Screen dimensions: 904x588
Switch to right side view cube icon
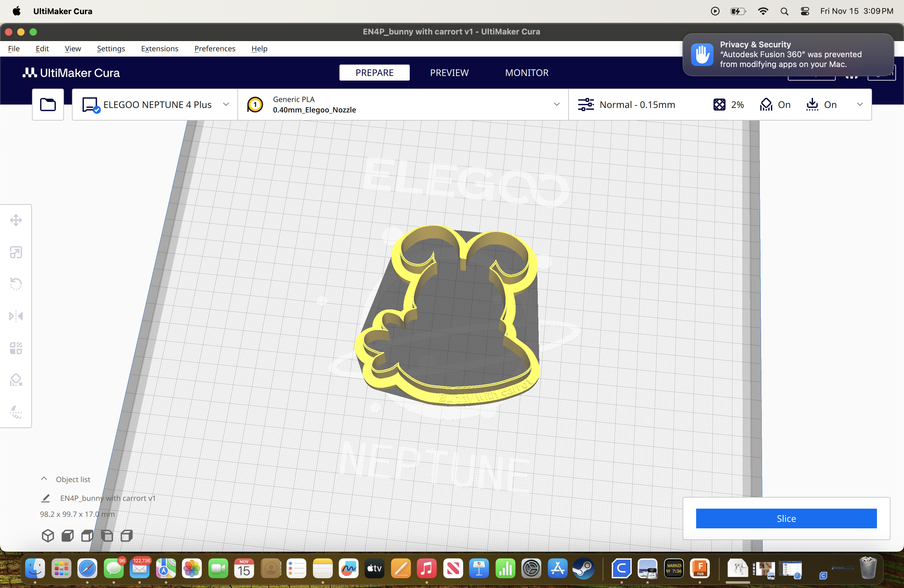point(127,536)
